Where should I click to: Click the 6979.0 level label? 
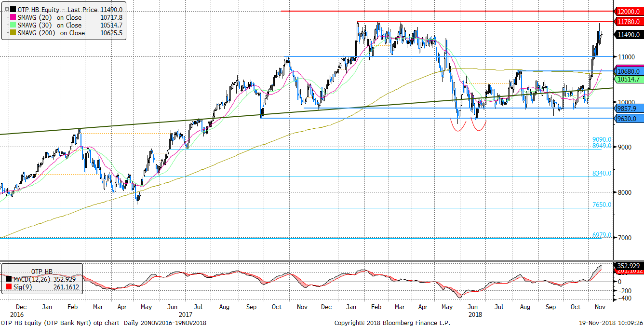602,235
